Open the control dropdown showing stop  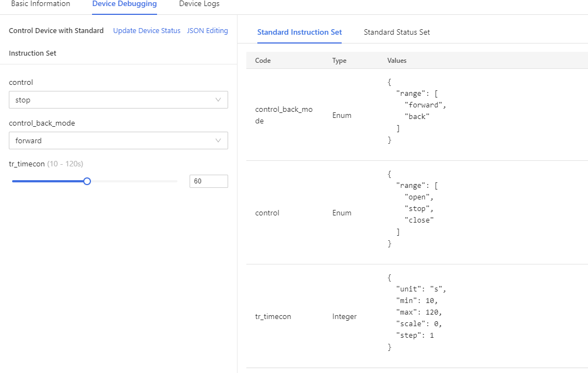click(118, 100)
